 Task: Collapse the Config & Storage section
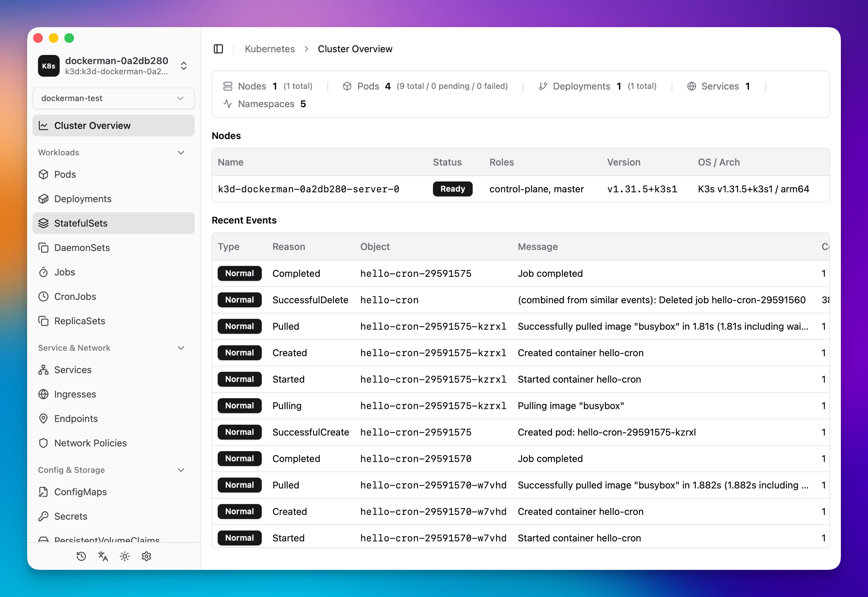181,470
